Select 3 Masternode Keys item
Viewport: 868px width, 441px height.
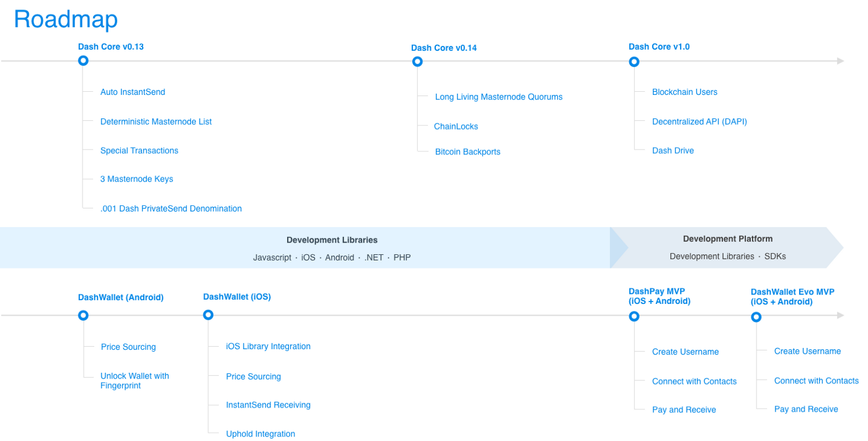137,179
